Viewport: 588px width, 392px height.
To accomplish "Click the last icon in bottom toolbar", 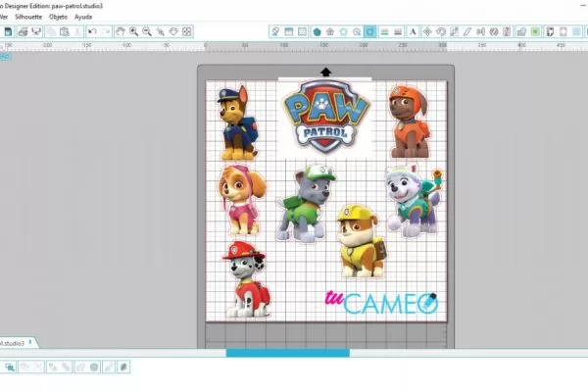I will coord(123,367).
